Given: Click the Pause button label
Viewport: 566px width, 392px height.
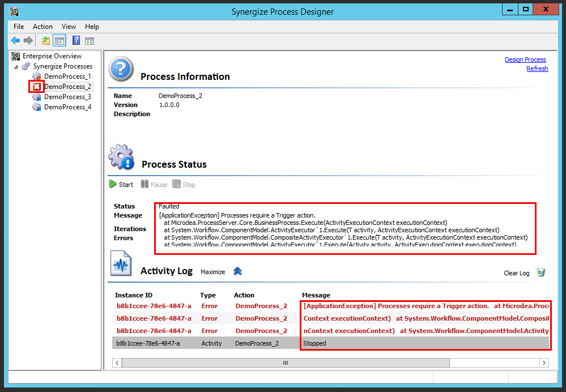Looking at the screenshot, I should pyautogui.click(x=159, y=185).
